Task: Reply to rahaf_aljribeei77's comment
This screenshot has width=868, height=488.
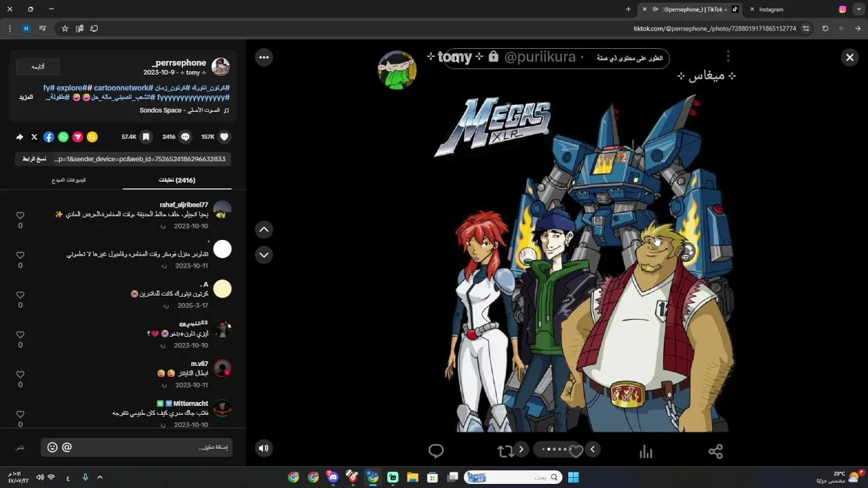Action: (163, 226)
